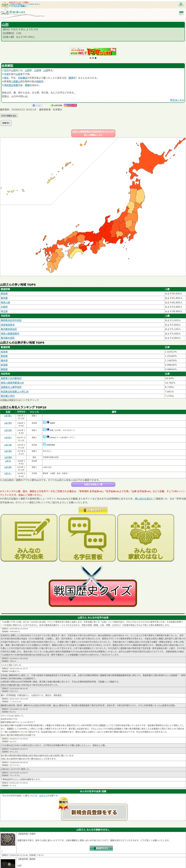The height and width of the screenshot is (868, 186).
Task: Open the 家系図 NO.1 banner ad
Action: 93,52
